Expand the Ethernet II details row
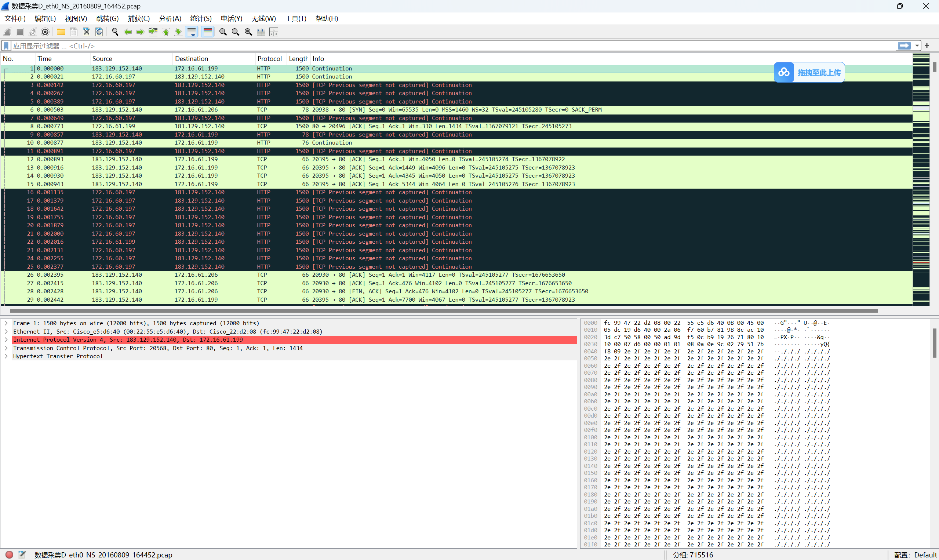 coord(6,331)
